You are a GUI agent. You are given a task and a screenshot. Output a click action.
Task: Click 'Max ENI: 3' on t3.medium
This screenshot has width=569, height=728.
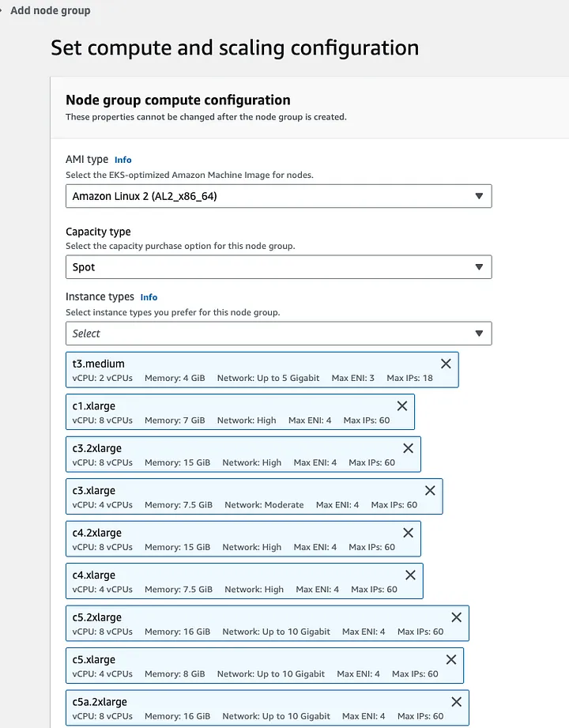[x=352, y=378]
